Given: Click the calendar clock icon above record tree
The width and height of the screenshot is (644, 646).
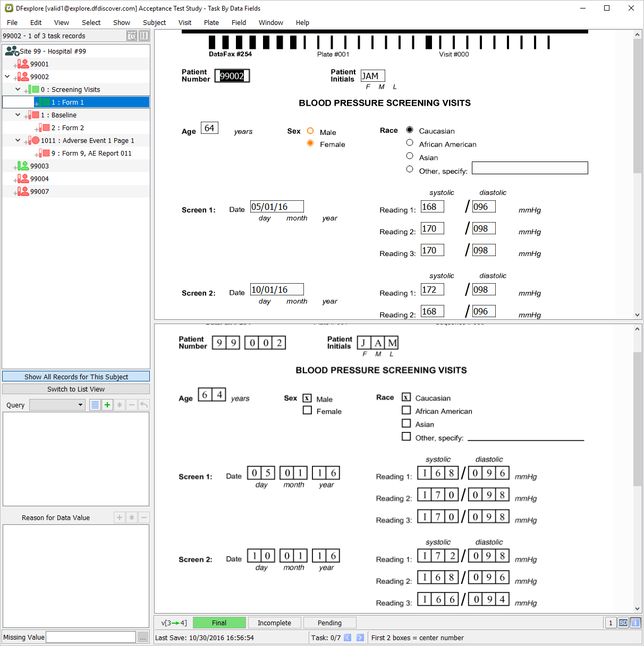Looking at the screenshot, I should click(x=132, y=36).
